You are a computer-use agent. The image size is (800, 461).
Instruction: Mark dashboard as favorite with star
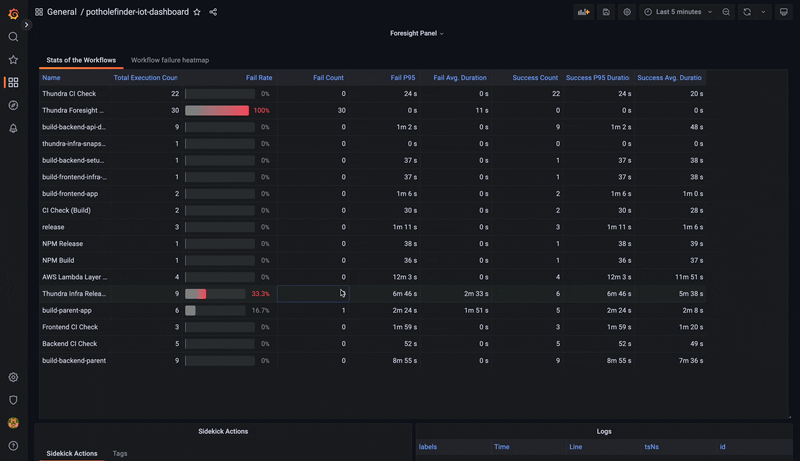197,12
